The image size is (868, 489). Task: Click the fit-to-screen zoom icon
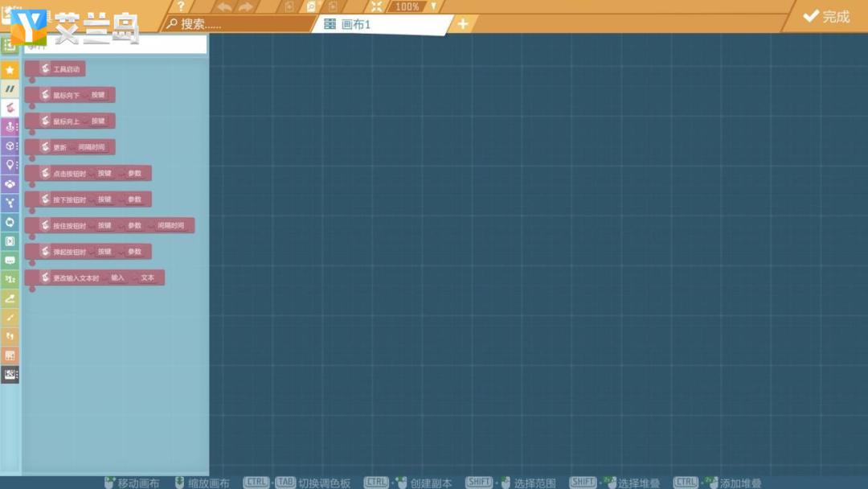tap(376, 6)
